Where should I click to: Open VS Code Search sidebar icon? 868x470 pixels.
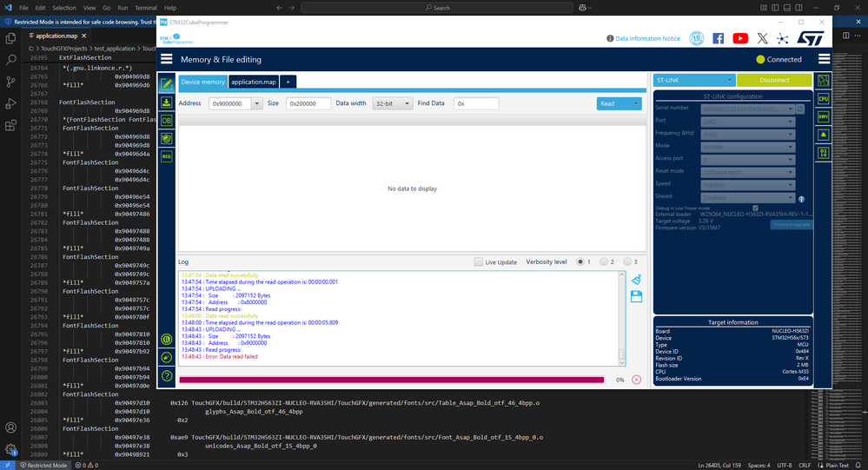pos(10,60)
